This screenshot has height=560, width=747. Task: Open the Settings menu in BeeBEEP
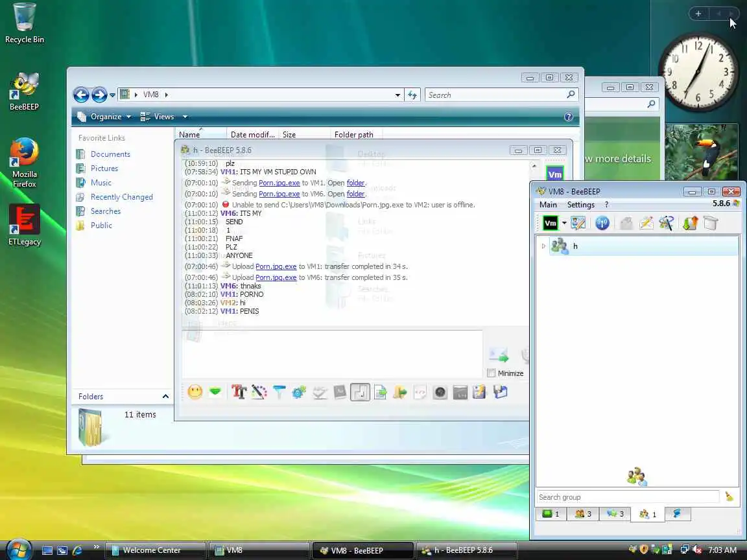pos(581,205)
